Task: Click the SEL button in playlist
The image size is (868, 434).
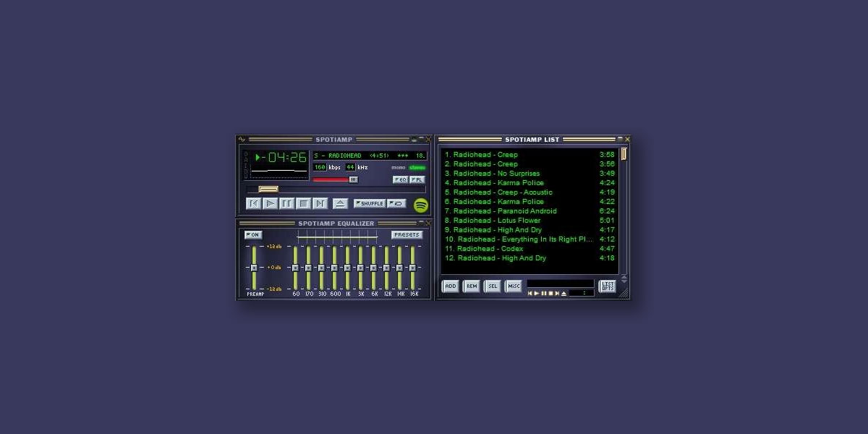Action: coord(493,286)
